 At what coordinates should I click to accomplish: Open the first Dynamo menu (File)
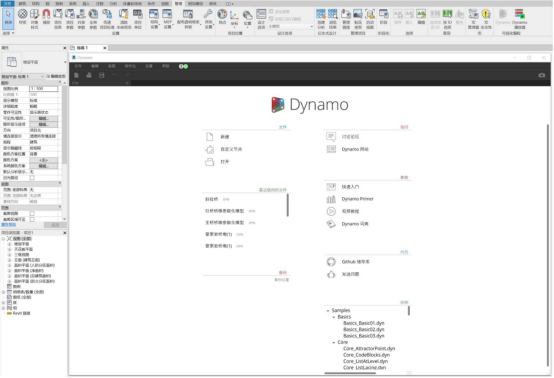(x=78, y=66)
